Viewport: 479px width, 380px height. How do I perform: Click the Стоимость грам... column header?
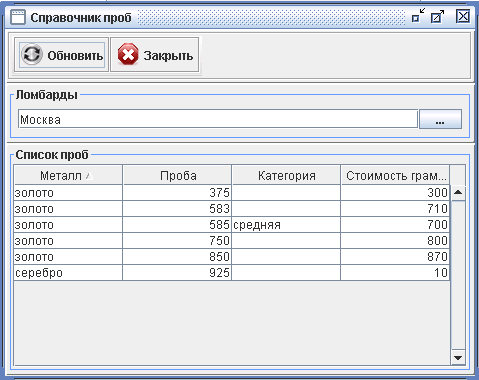click(x=395, y=175)
